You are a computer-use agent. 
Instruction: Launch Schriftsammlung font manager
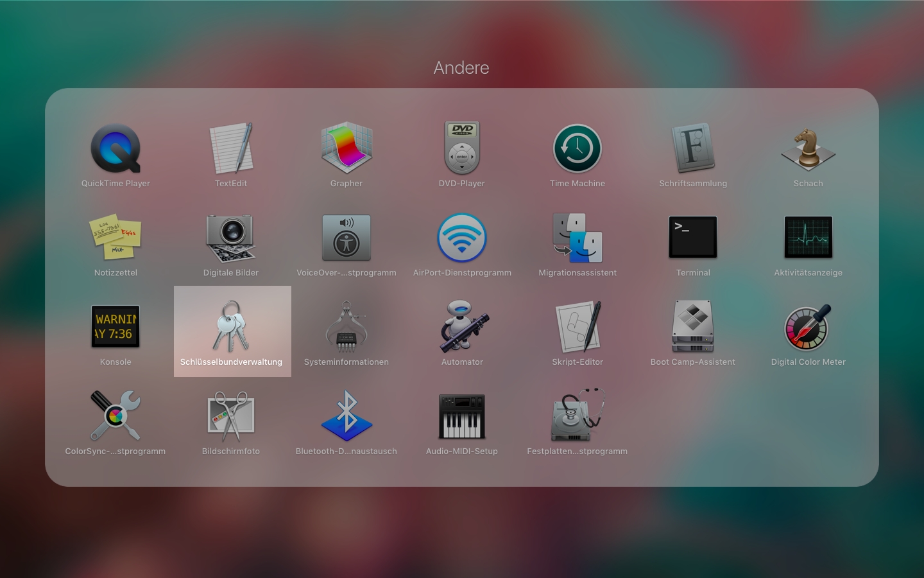pos(693,149)
